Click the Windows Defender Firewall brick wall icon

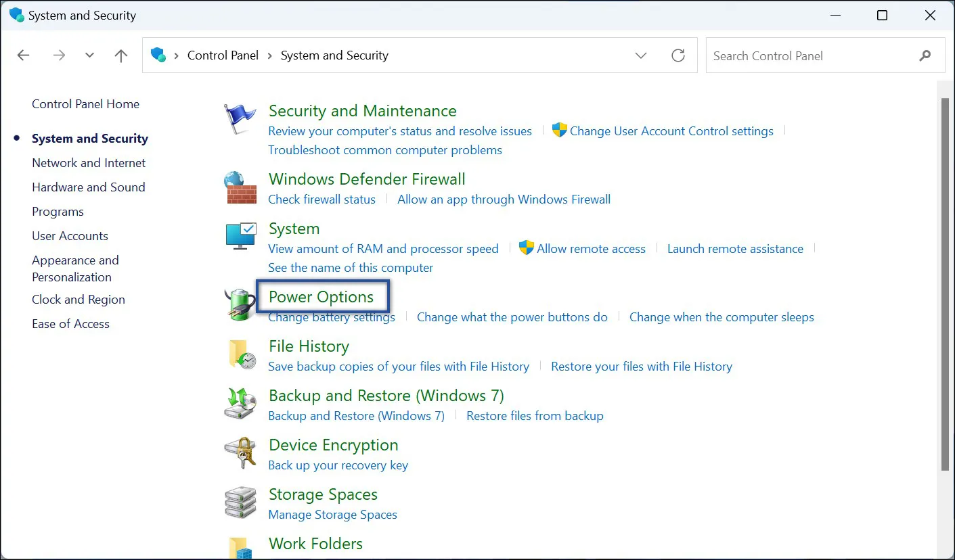point(240,188)
